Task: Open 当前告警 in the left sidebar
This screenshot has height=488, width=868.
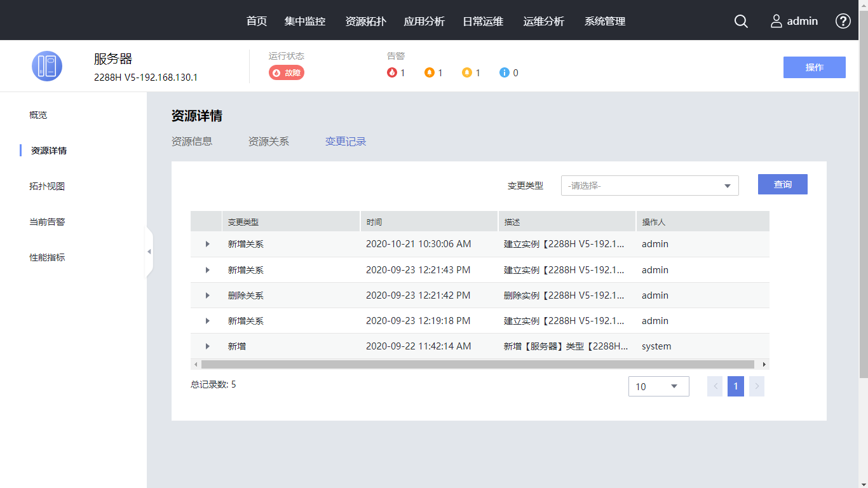Action: click(x=47, y=222)
